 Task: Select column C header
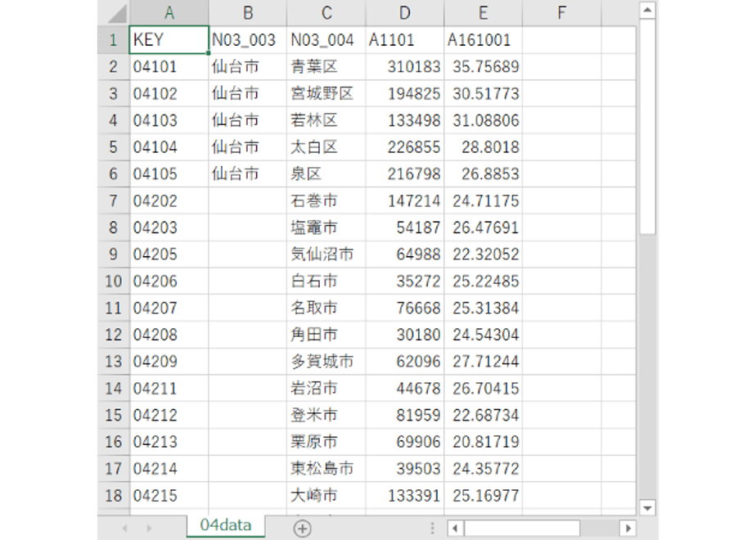coord(326,13)
